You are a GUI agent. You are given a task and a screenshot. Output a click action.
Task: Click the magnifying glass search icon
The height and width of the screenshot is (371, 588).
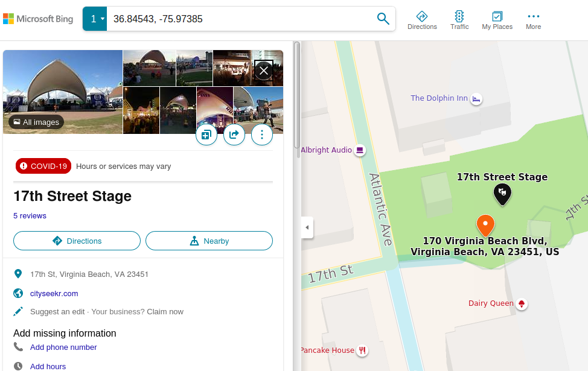383,18
